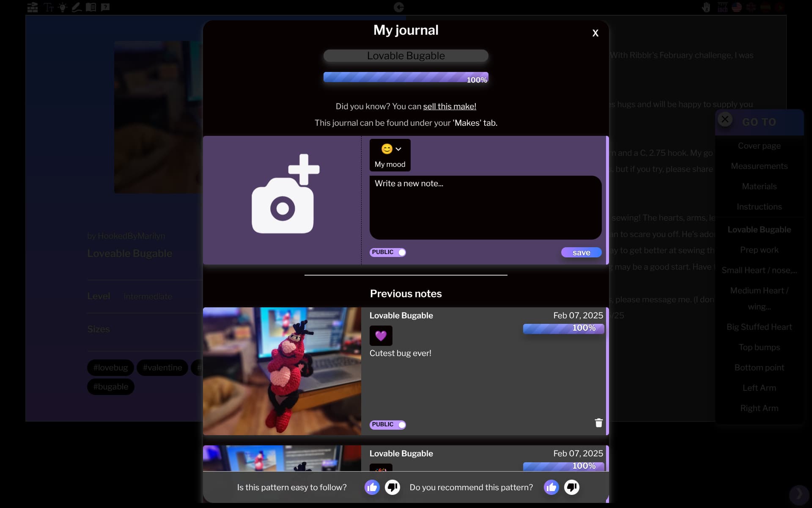Select the US flag terminology icon
The width and height of the screenshot is (812, 508).
[x=737, y=7]
